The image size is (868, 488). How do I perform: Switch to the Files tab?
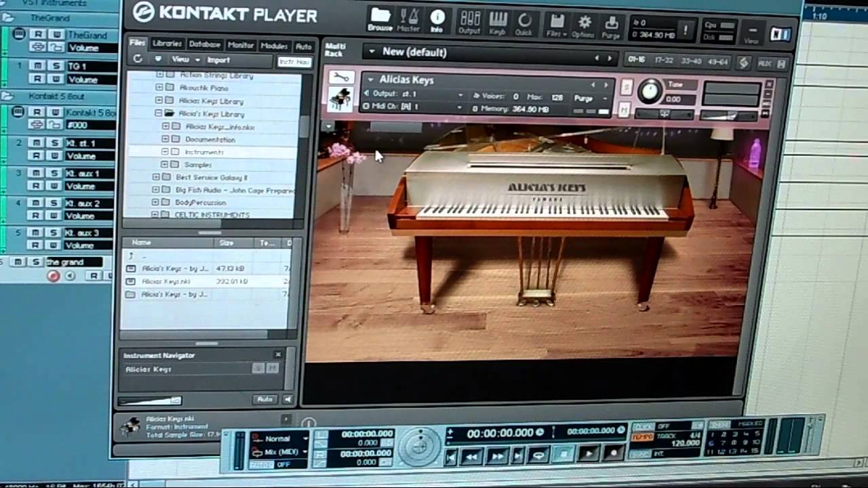[138, 42]
